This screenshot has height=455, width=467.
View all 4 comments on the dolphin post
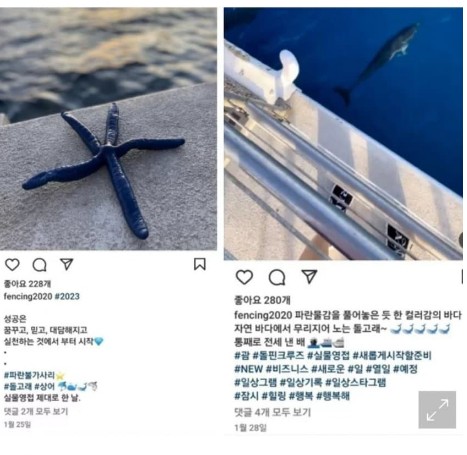tap(272, 413)
